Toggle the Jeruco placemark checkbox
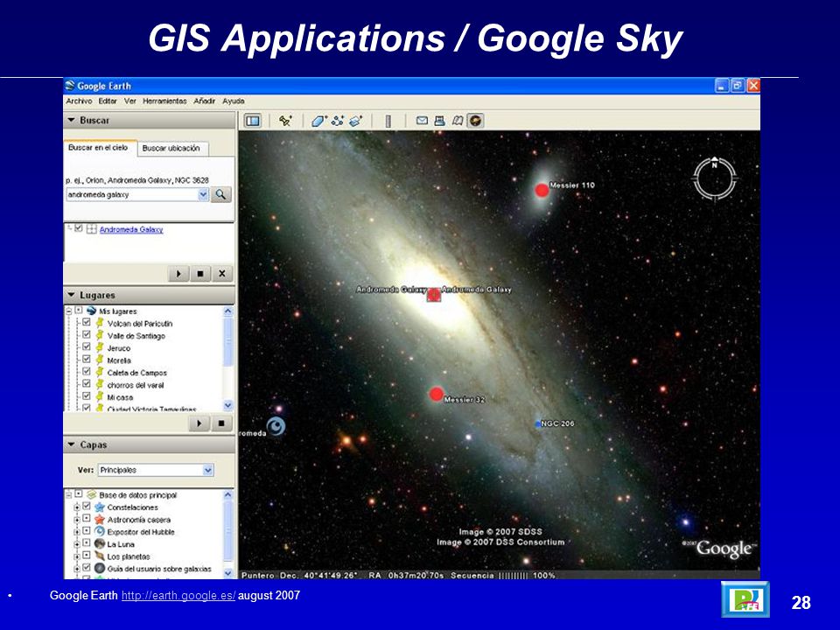The width and height of the screenshot is (840, 630). pos(87,347)
